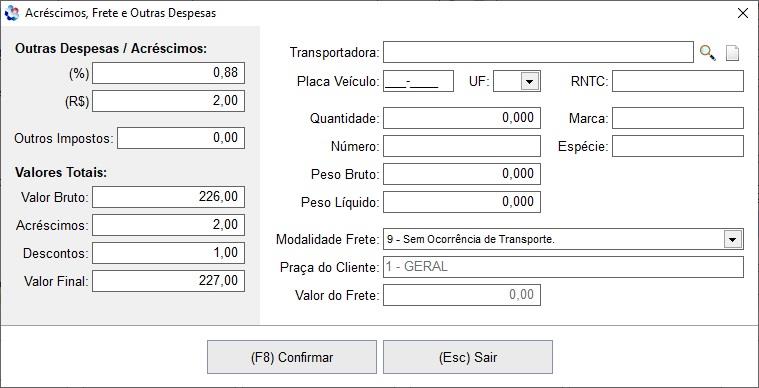The width and height of the screenshot is (759, 388).
Task: Click the Placa Veículo field
Action: click(x=418, y=81)
